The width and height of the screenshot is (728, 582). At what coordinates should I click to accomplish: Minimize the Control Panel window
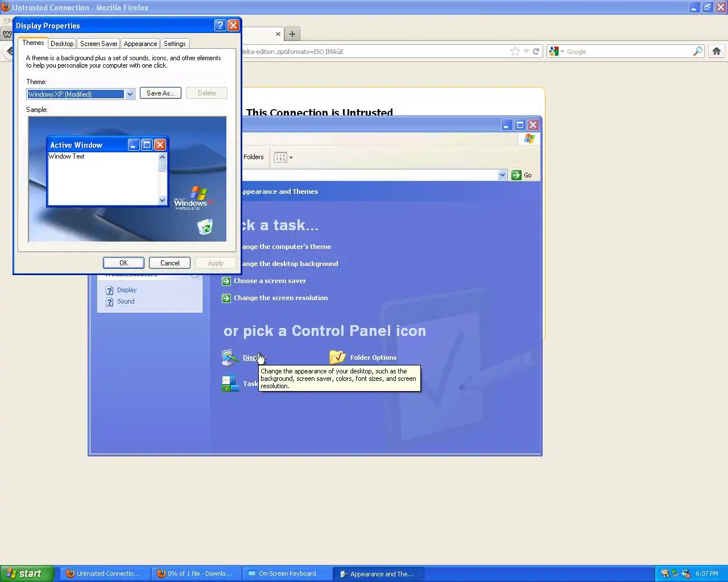point(507,125)
